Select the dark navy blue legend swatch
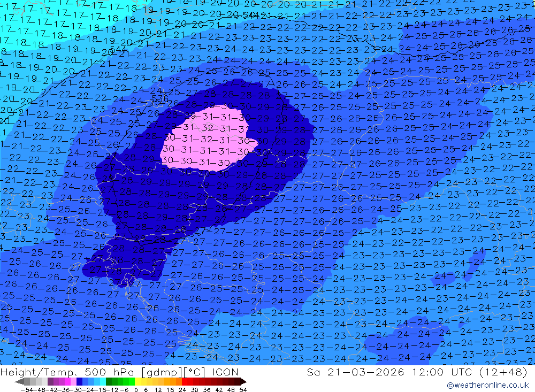 pyautogui.click(x=79, y=382)
